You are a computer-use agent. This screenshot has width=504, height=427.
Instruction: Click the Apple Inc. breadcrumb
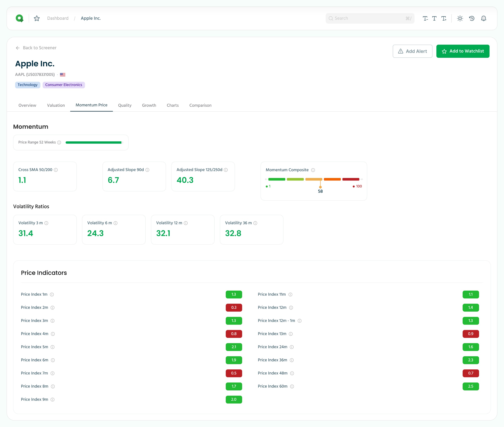point(91,18)
